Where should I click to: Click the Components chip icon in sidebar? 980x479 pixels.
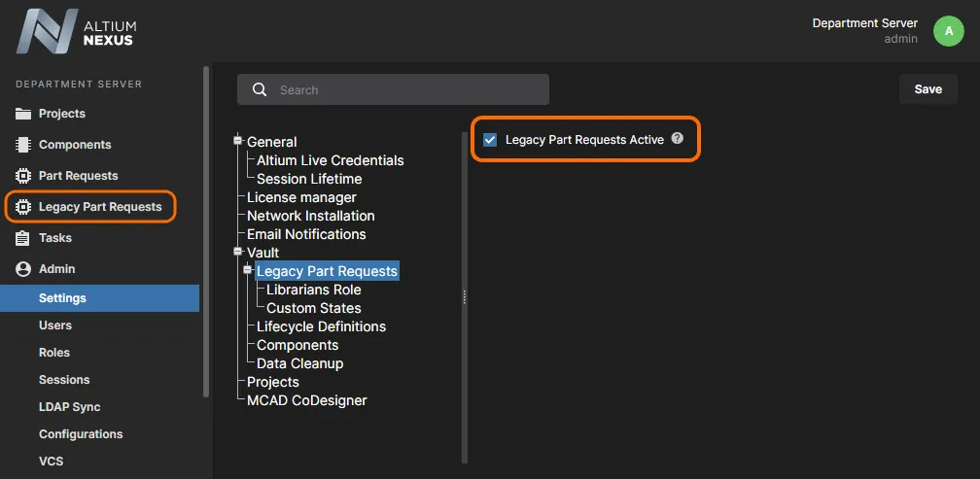tap(23, 145)
